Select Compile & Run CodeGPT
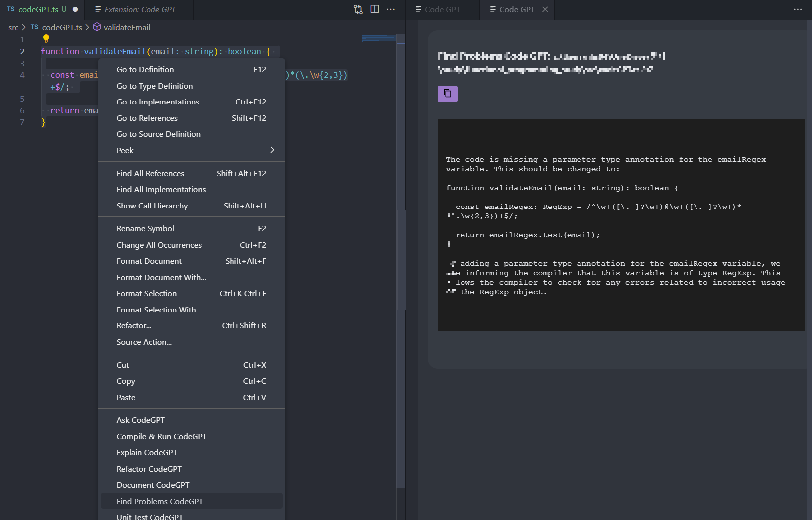The width and height of the screenshot is (812, 520). pyautogui.click(x=192, y=437)
